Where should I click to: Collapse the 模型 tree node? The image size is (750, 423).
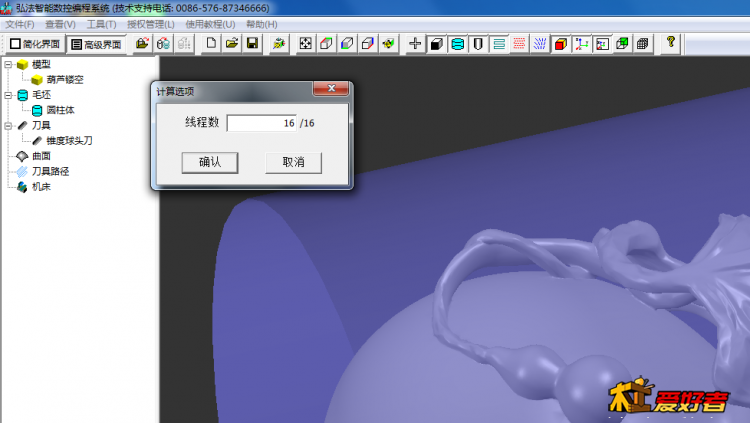8,64
